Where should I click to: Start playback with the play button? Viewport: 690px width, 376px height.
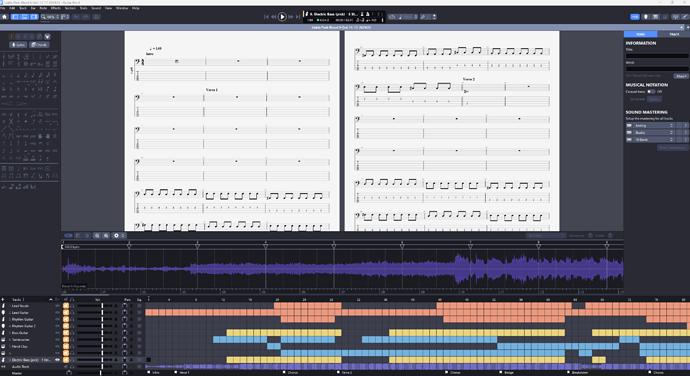tap(282, 17)
